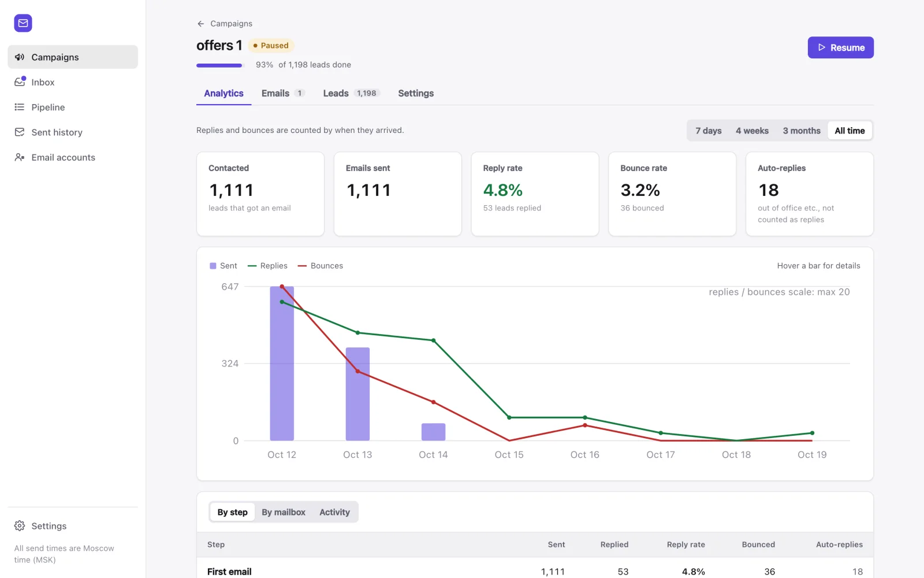Click the Bounce rate 3.2% card
The width and height of the screenshot is (924, 578).
[x=672, y=194]
